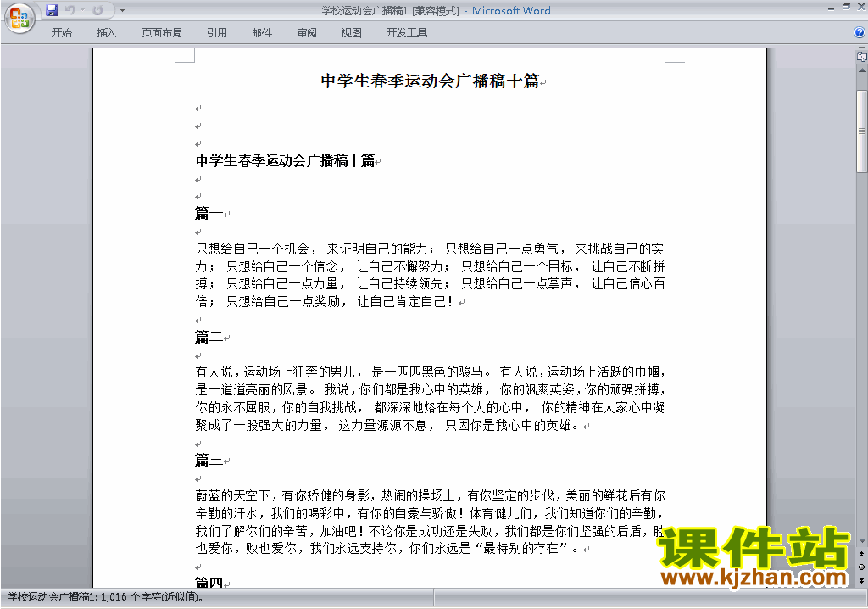This screenshot has width=868, height=609.
Task: Click the 篇二 heading
Action: point(209,337)
